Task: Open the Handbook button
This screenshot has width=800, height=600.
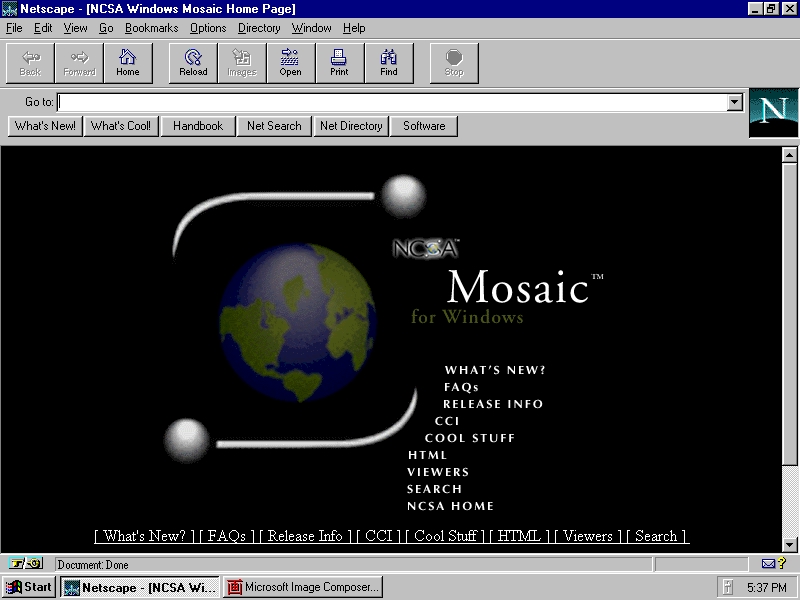Action: pos(198,126)
